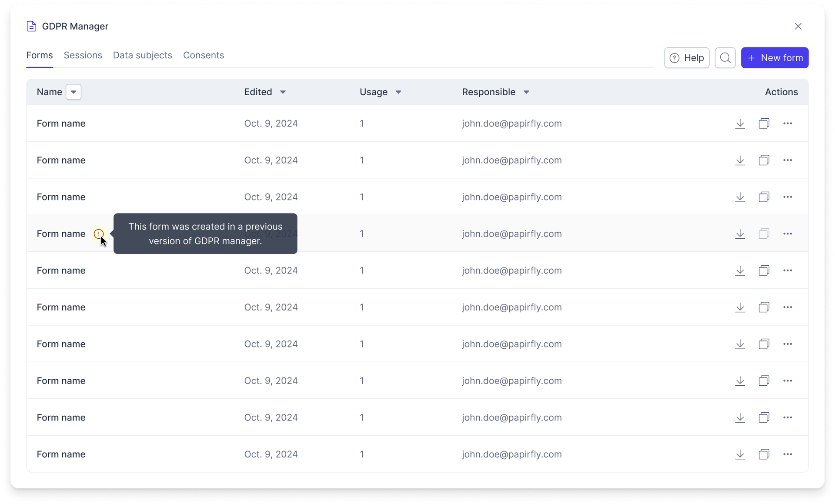Open more options for the third form
The width and height of the screenshot is (835, 504).
tap(788, 197)
